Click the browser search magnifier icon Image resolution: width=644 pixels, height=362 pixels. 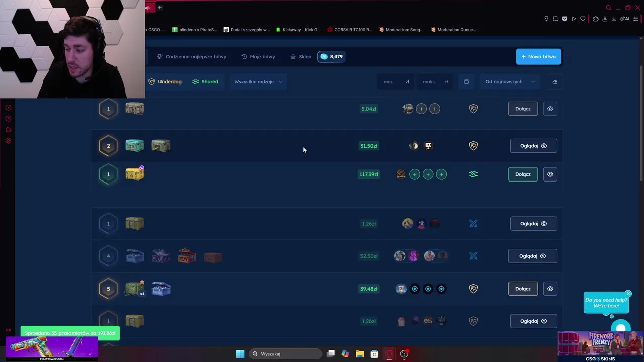[608, 8]
